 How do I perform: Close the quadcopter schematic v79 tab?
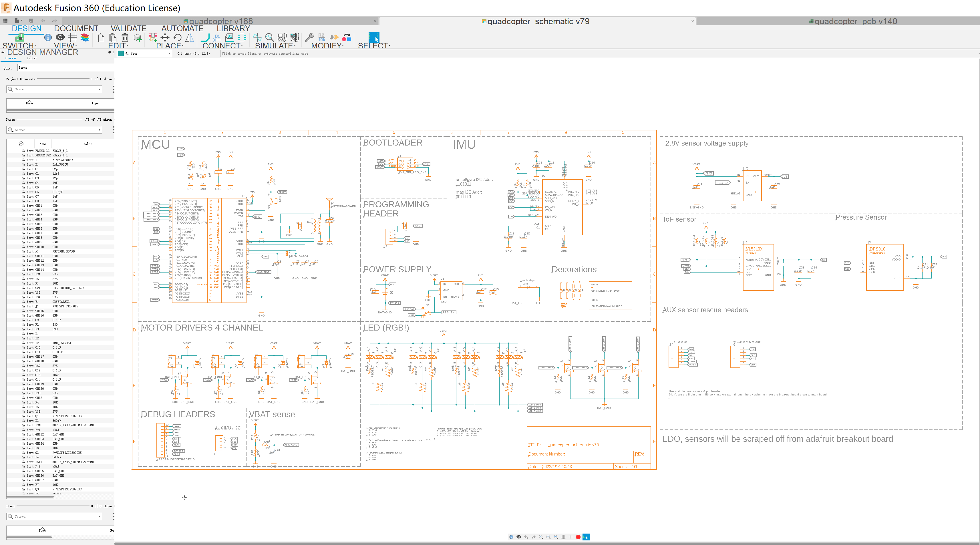pos(692,21)
